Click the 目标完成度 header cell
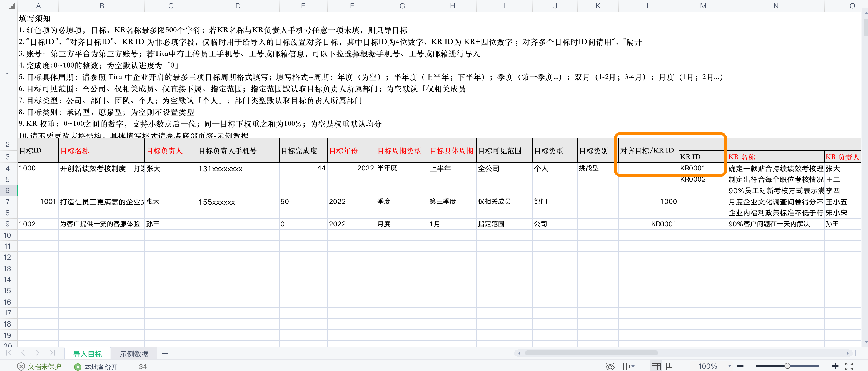Viewport: 868px width, 371px height. [303, 151]
